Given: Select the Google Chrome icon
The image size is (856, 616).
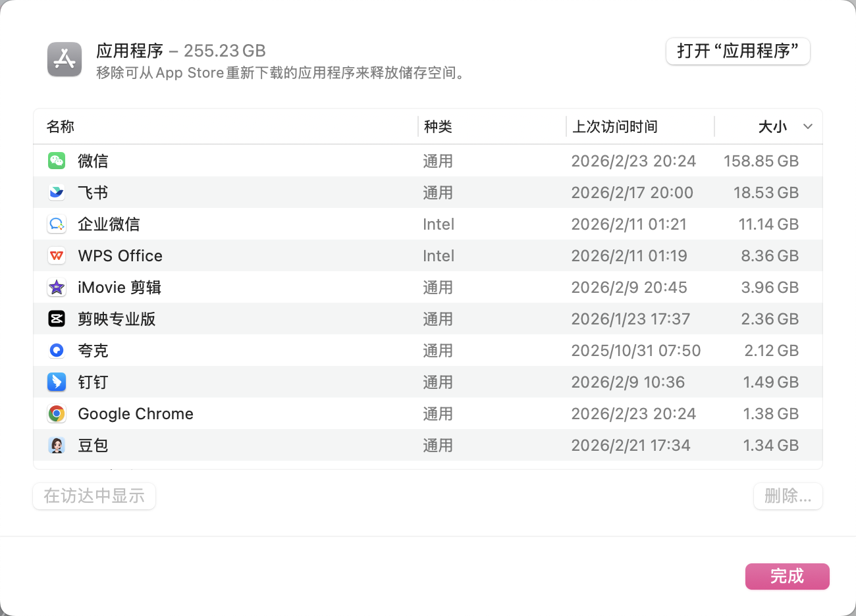Looking at the screenshot, I should click(57, 414).
